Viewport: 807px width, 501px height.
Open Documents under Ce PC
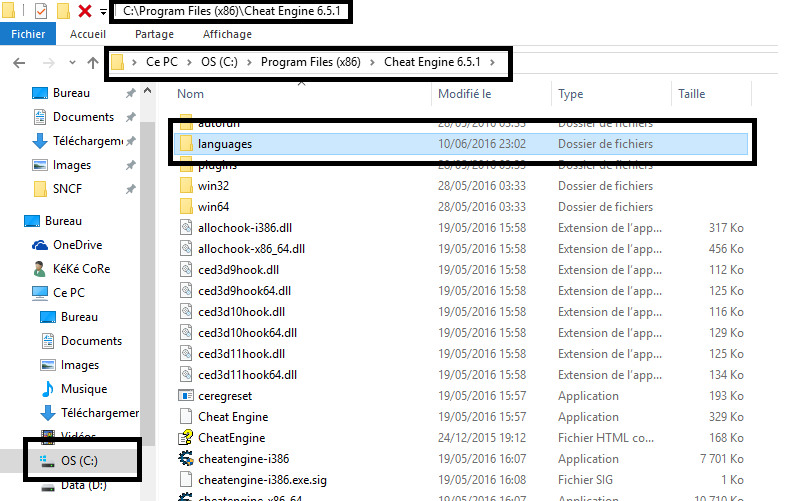pos(91,341)
